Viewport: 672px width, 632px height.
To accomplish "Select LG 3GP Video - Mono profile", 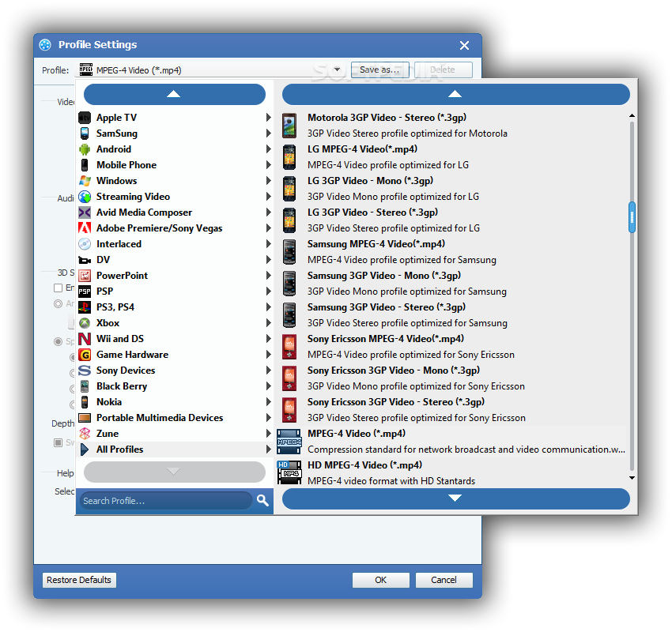I will coord(451,189).
